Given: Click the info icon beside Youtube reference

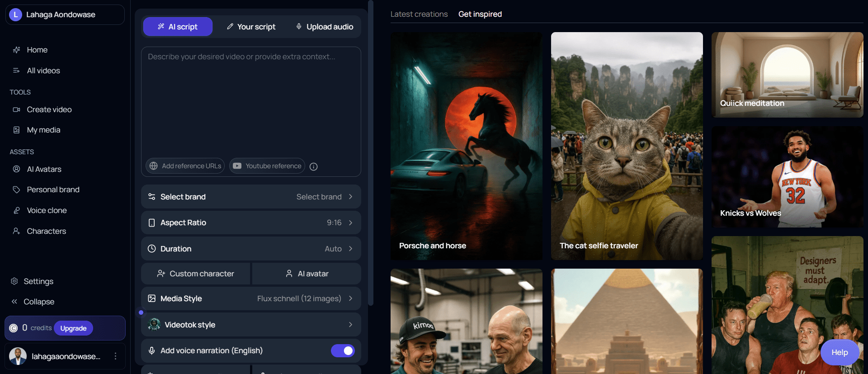Looking at the screenshot, I should pyautogui.click(x=313, y=166).
